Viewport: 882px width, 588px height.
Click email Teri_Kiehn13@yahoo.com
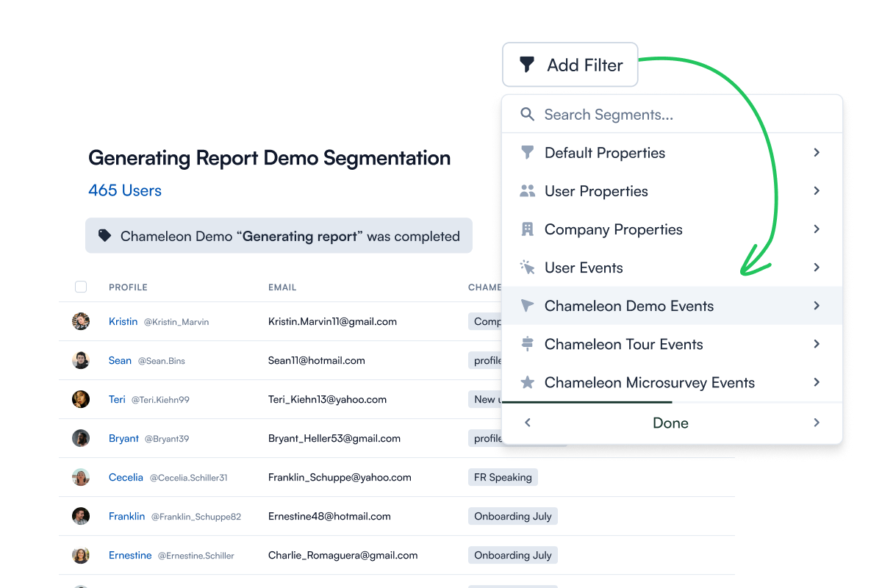point(327,399)
